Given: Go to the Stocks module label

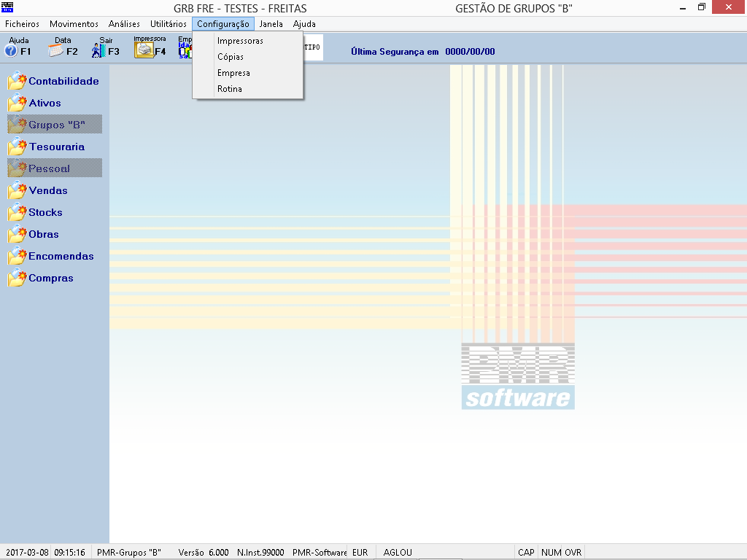Looking at the screenshot, I should (45, 212).
